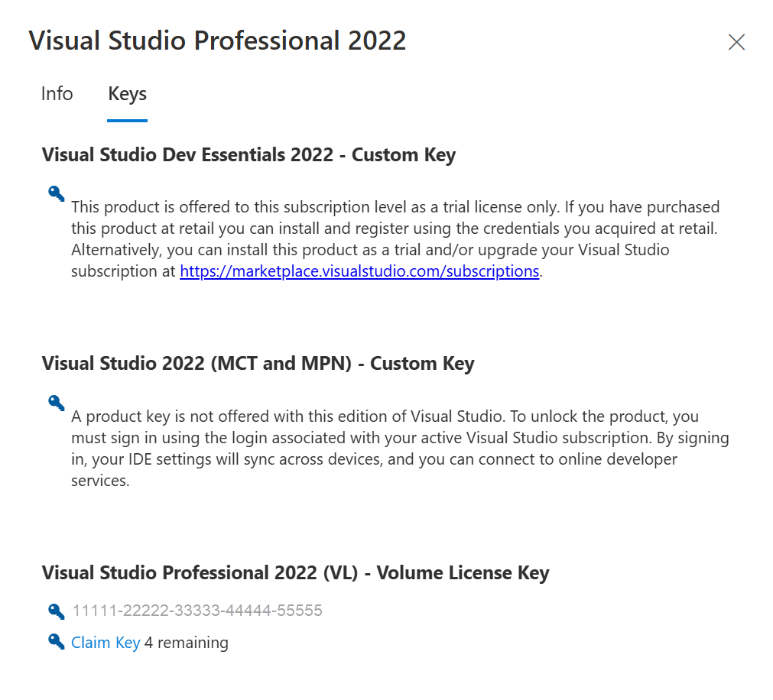The height and width of the screenshot is (700, 773).
Task: Select the volume license key 11111-22222-33333-44444-55555
Action: [x=197, y=611]
